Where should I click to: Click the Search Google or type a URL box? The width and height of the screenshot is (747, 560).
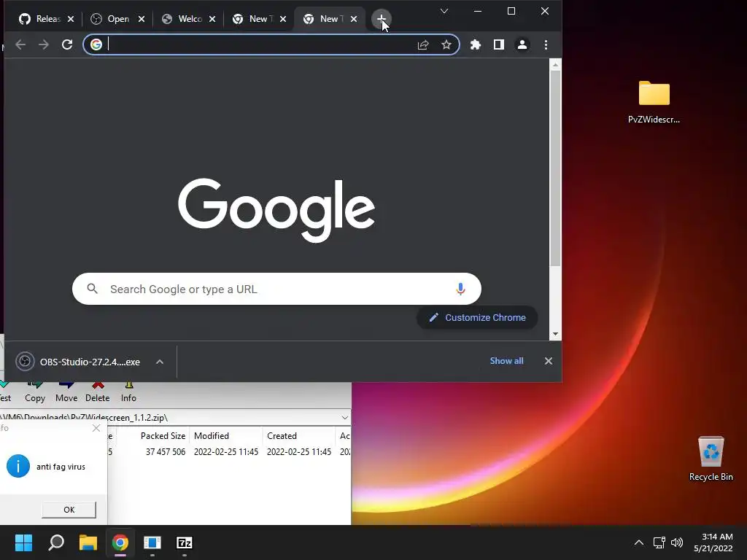pos(276,289)
